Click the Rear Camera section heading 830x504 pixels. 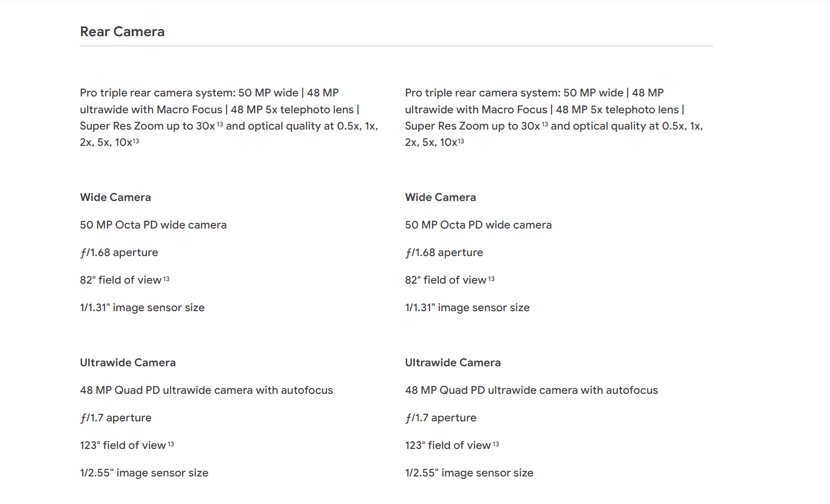click(122, 32)
